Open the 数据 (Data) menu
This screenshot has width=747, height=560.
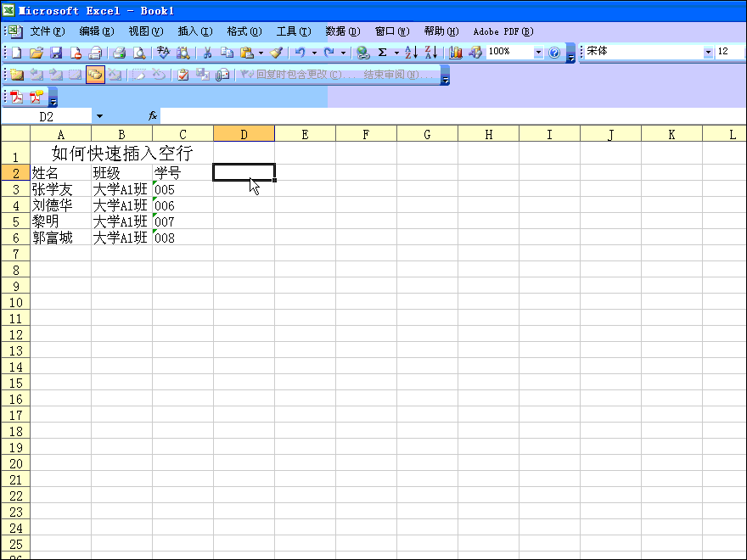click(x=342, y=31)
